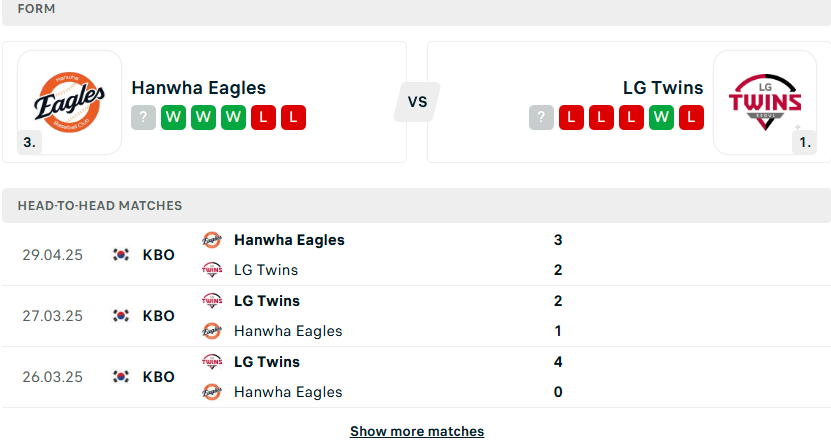831x442 pixels.
Task: Click the Head-to-Head Matches section header
Action: [x=417, y=206]
